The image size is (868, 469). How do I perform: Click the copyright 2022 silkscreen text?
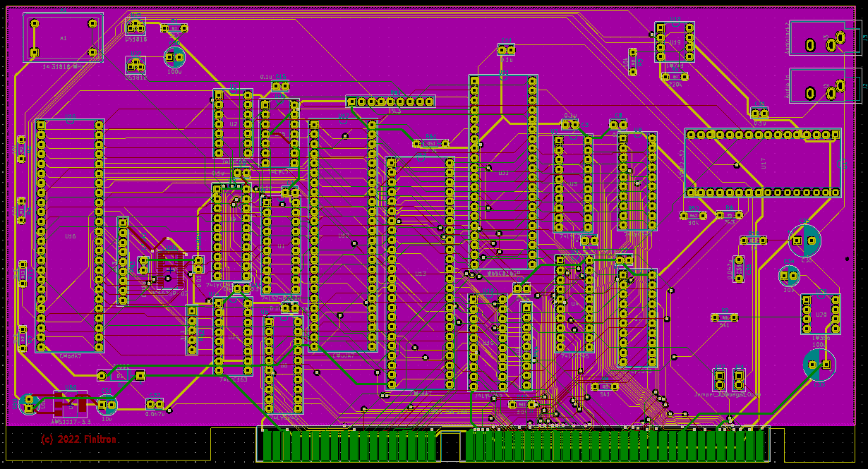point(78,439)
